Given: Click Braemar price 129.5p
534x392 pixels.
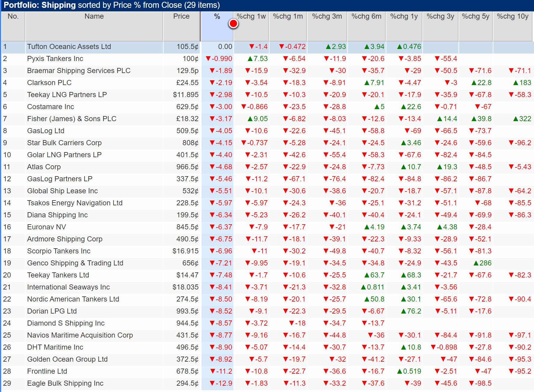Looking at the screenshot, I should pos(187,71).
